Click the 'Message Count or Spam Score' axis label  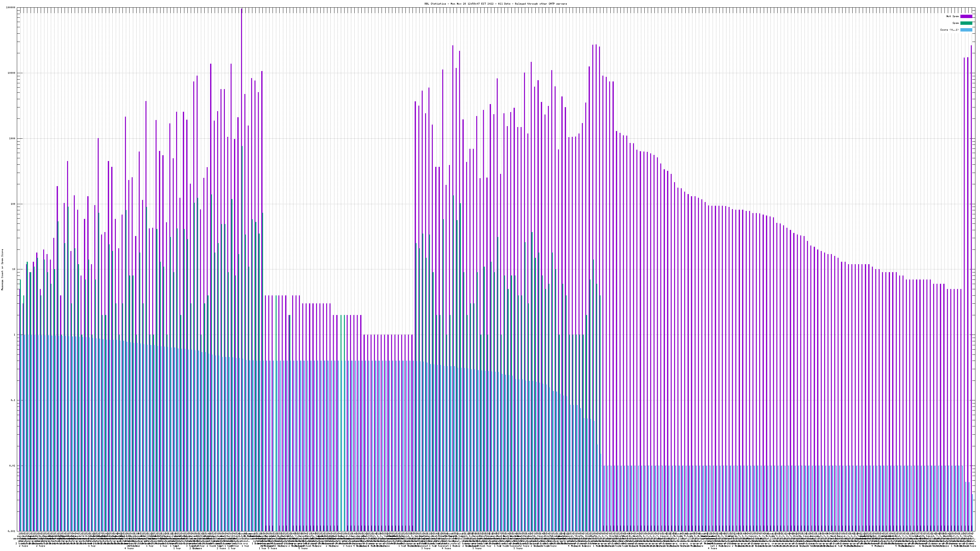point(2,270)
